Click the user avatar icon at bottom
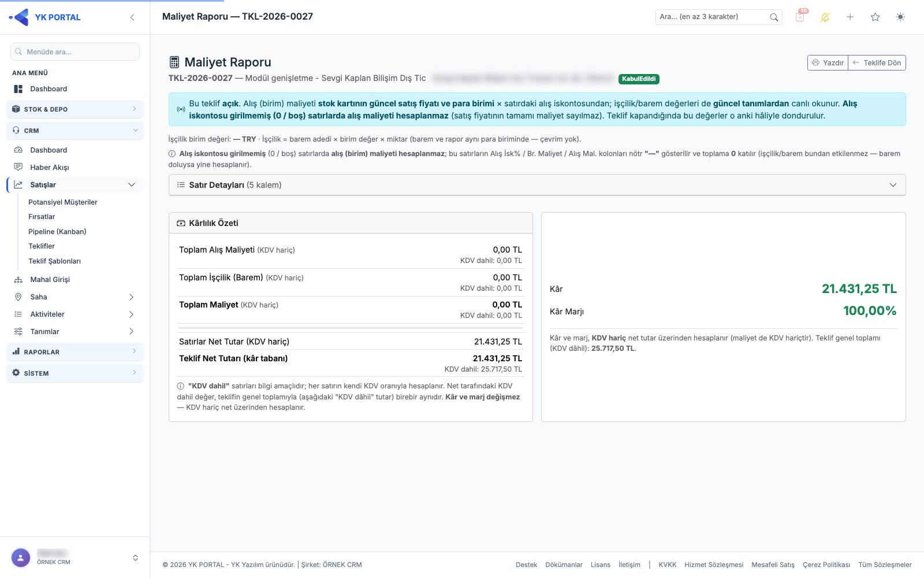The height and width of the screenshot is (578, 924). coord(21,558)
